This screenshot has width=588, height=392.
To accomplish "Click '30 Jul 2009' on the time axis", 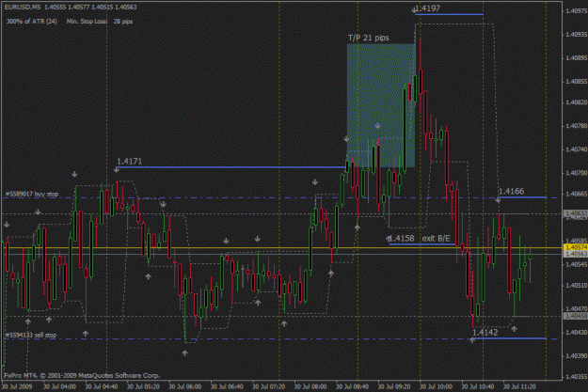I will point(17,386).
